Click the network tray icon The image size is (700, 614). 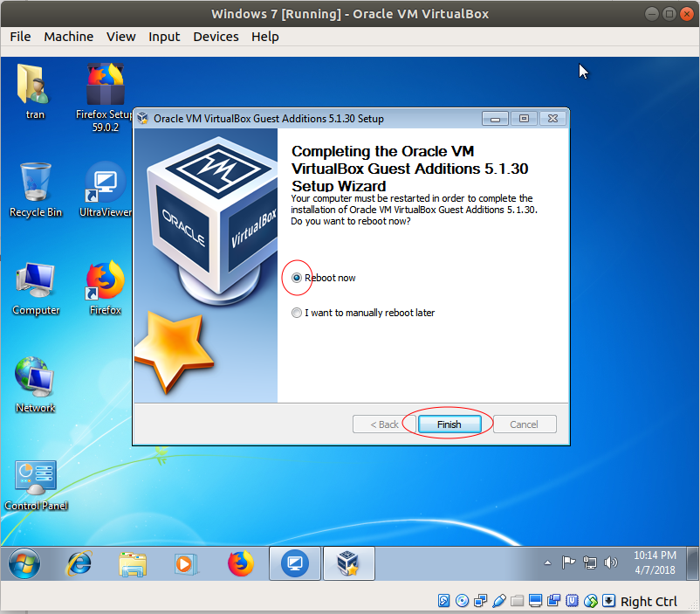(x=590, y=562)
